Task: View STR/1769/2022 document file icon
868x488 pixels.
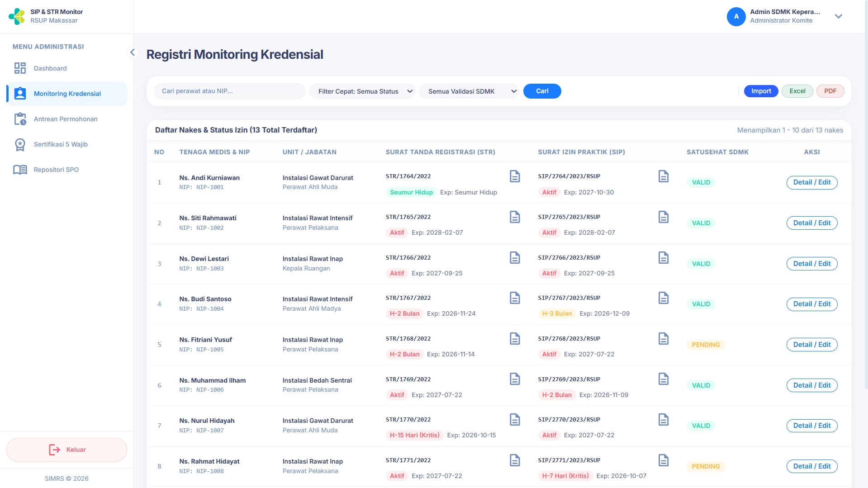Action: pyautogui.click(x=515, y=379)
